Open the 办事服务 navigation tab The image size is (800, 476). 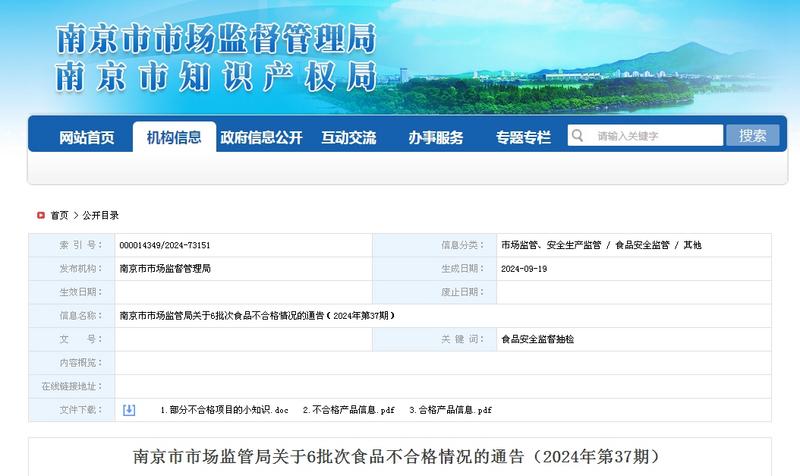(x=436, y=137)
